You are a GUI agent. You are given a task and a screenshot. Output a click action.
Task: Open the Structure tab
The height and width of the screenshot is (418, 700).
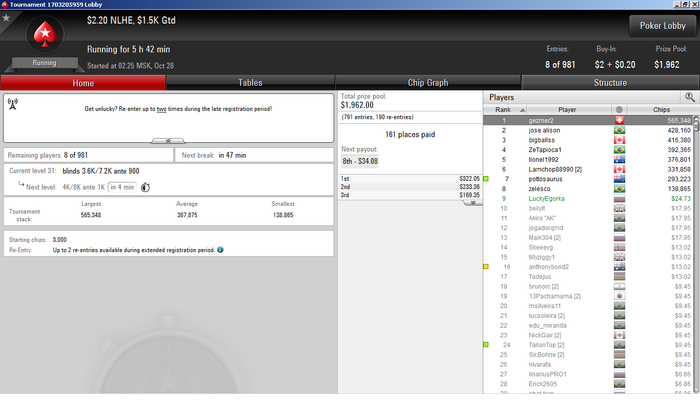click(610, 83)
